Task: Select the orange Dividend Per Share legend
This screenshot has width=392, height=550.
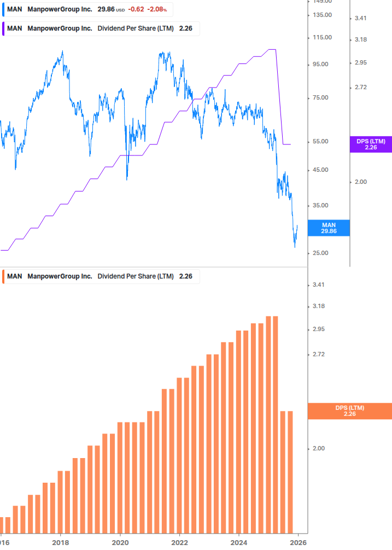Action: [x=101, y=276]
